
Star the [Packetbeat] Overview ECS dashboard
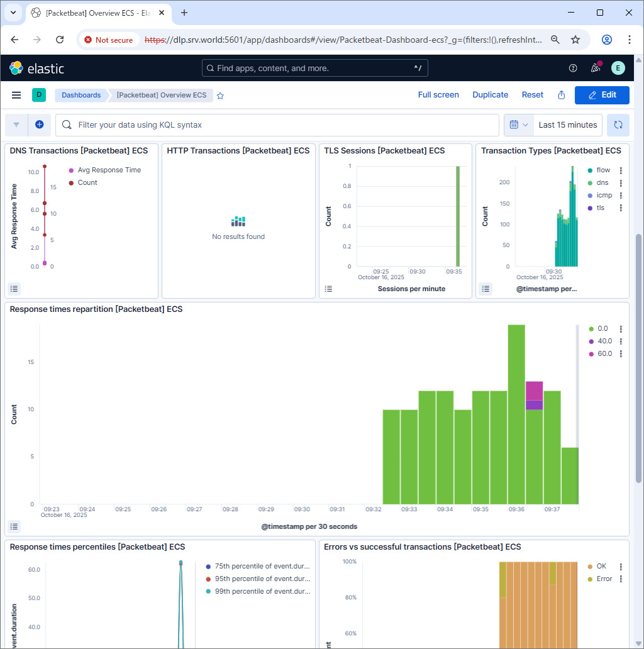tap(220, 95)
